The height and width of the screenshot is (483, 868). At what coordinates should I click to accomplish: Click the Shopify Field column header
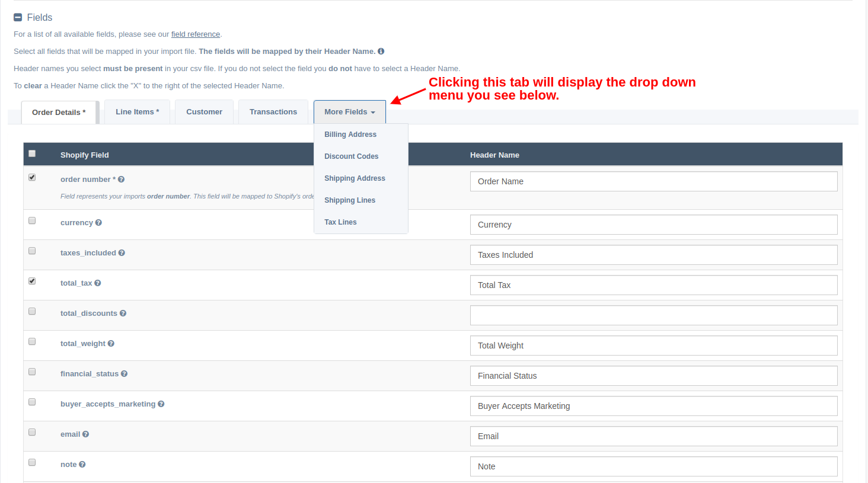click(85, 155)
